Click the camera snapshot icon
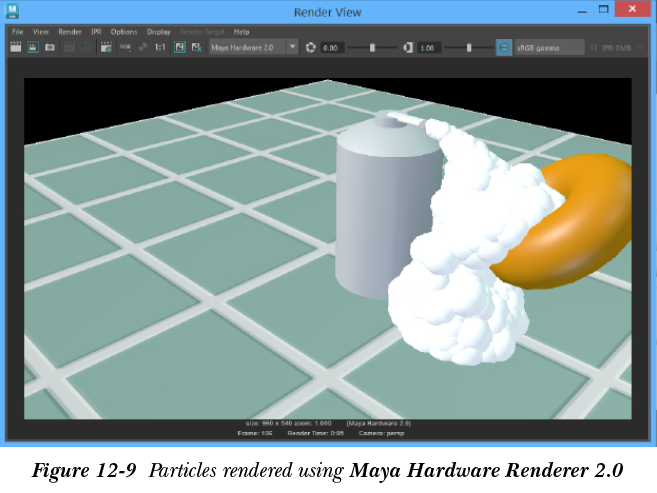This screenshot has width=657, height=493. (48, 47)
